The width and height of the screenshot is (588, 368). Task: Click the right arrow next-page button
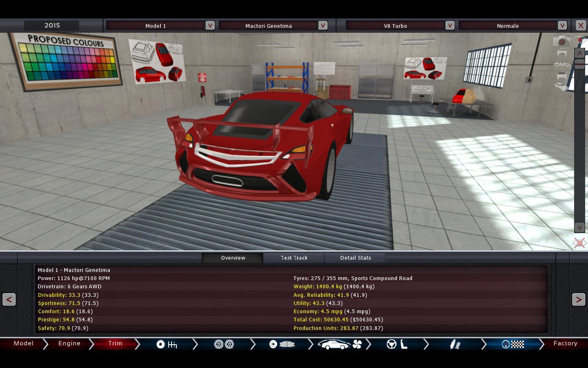[x=578, y=299]
